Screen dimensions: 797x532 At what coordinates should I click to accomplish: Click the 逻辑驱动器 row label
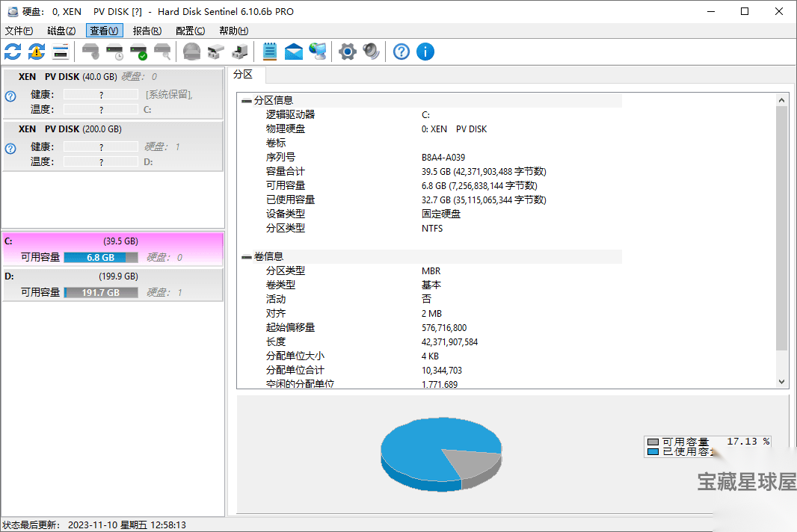click(x=290, y=115)
